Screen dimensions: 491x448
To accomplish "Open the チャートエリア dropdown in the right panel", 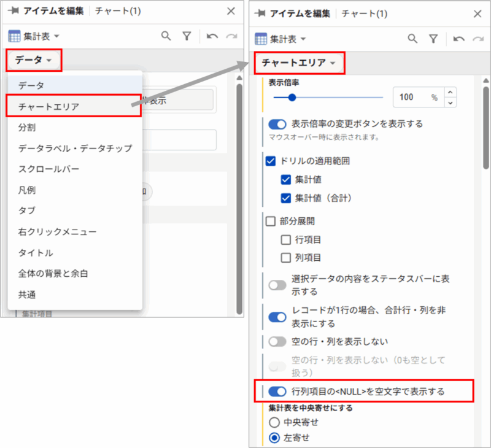I will point(295,63).
